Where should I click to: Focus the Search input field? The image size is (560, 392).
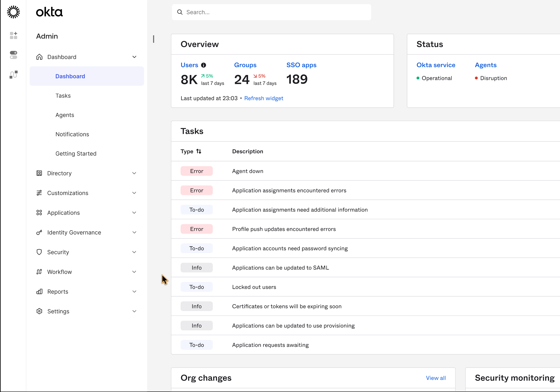pyautogui.click(x=276, y=12)
